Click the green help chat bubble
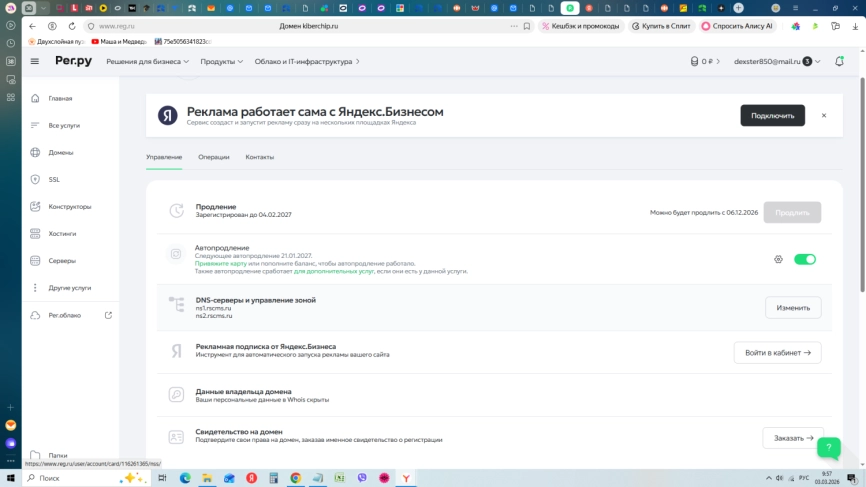Image resolution: width=866 pixels, height=487 pixels. click(x=828, y=448)
